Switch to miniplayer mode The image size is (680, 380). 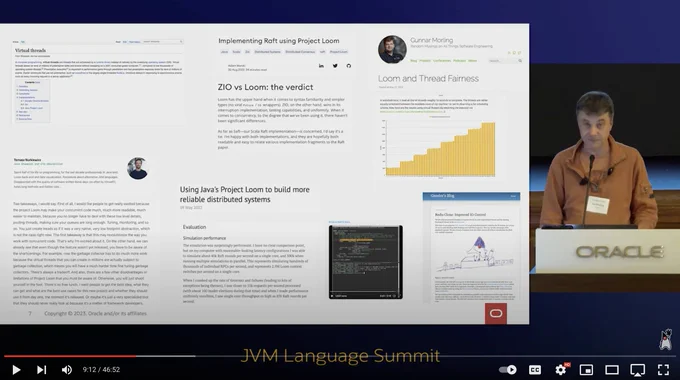[586, 370]
